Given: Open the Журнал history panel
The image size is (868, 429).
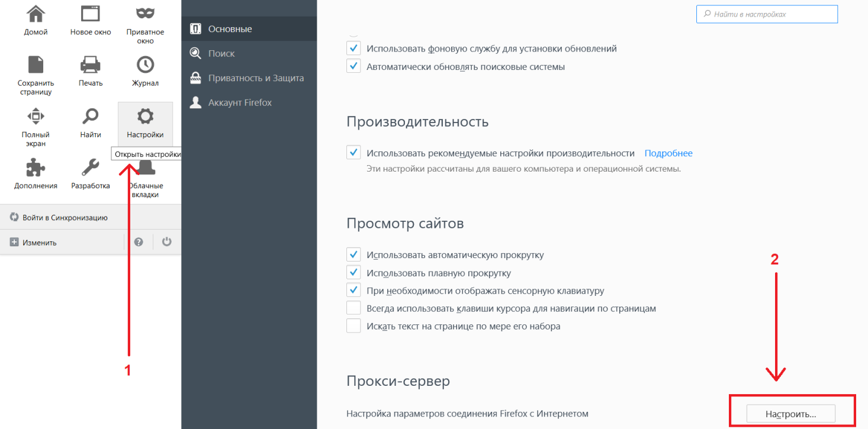Looking at the screenshot, I should tap(145, 71).
